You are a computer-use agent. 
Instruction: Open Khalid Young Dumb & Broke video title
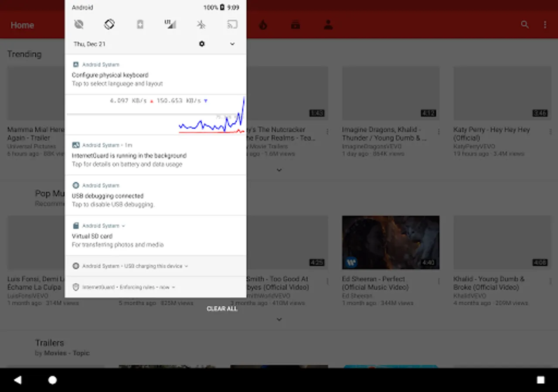point(489,283)
